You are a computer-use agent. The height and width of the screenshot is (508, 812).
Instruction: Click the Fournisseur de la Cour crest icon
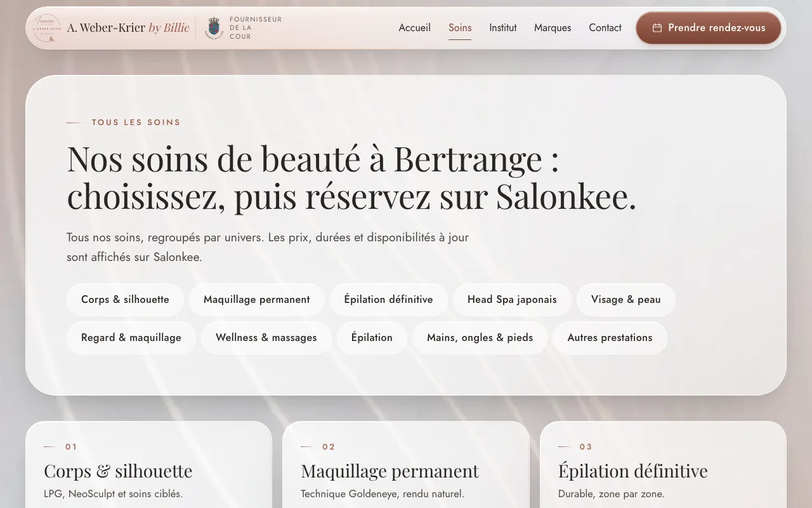tap(215, 28)
